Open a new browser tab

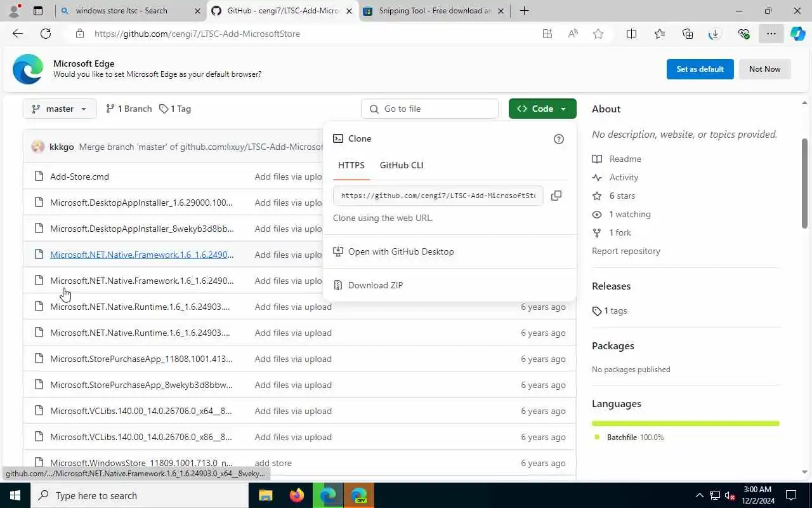click(524, 11)
